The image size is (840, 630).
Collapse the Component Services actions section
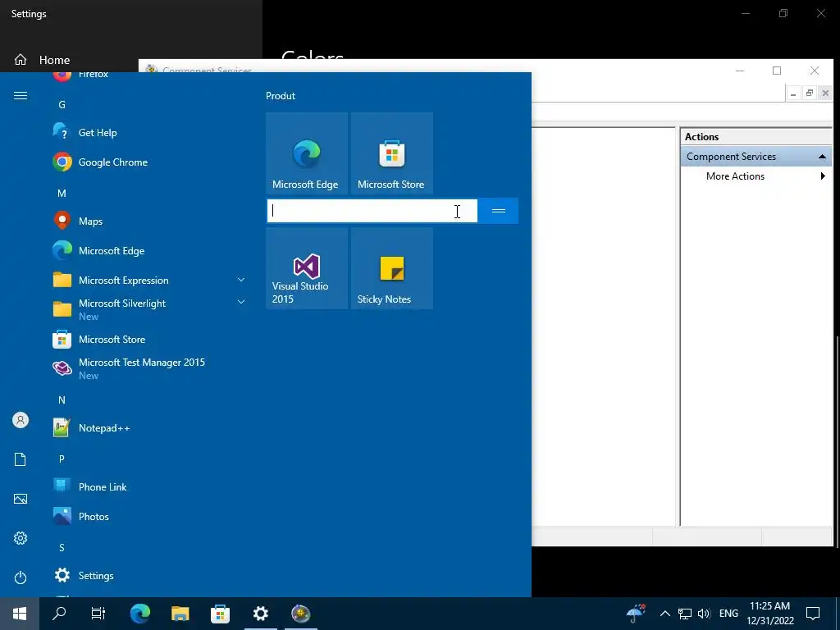[822, 157]
